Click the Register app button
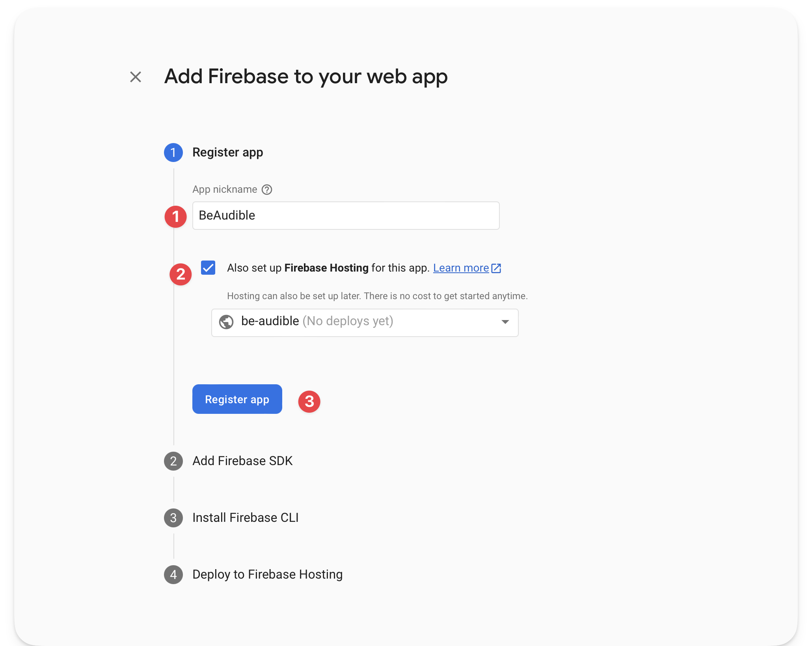The image size is (812, 646). pyautogui.click(x=237, y=399)
